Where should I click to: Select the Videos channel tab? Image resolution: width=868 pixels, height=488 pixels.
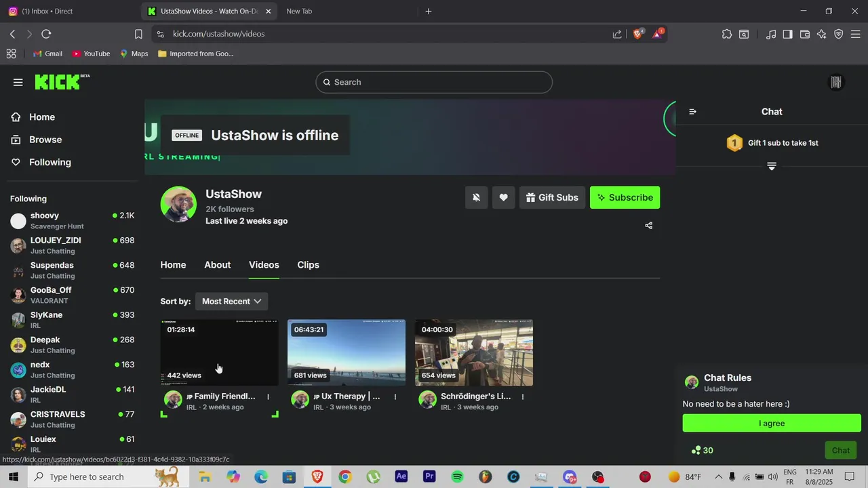(264, 265)
